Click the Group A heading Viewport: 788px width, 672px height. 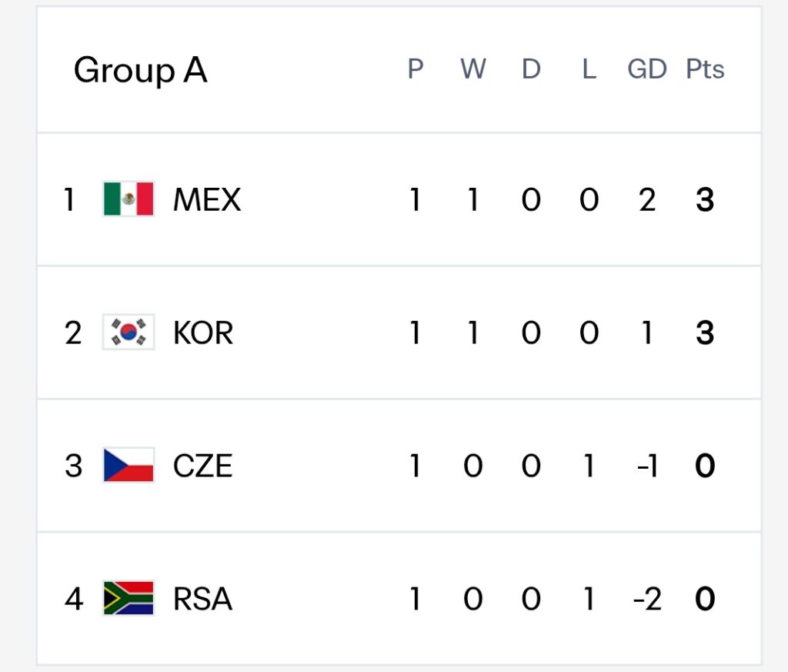pos(140,70)
